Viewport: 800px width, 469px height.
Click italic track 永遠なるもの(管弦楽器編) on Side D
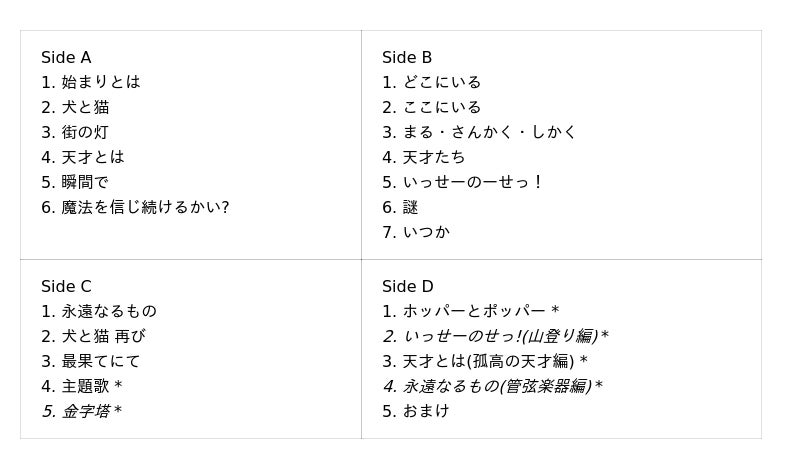tap(502, 387)
